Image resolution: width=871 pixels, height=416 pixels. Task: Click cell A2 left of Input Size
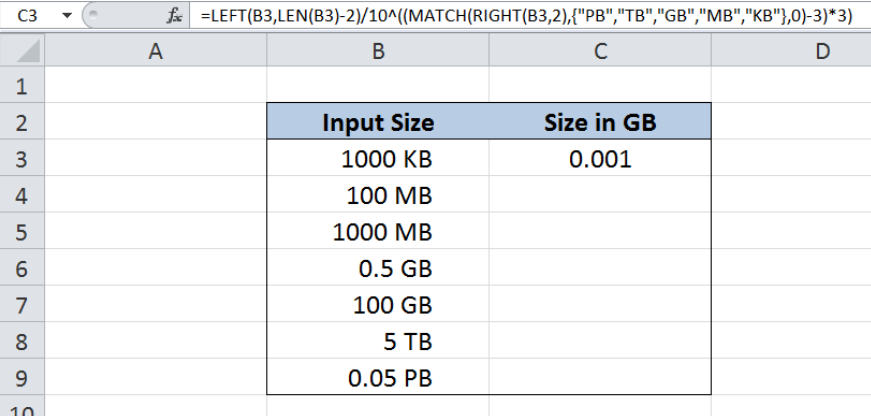156,122
